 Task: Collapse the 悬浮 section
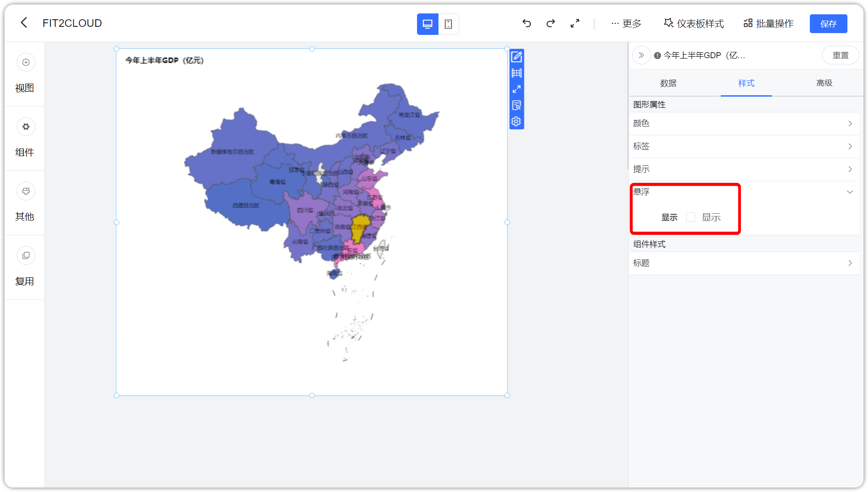pos(745,192)
